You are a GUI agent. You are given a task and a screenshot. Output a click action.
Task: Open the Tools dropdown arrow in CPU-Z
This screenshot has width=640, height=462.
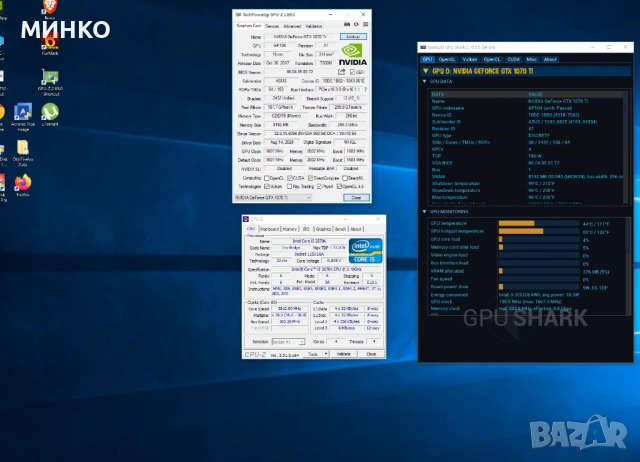pyautogui.click(x=326, y=354)
